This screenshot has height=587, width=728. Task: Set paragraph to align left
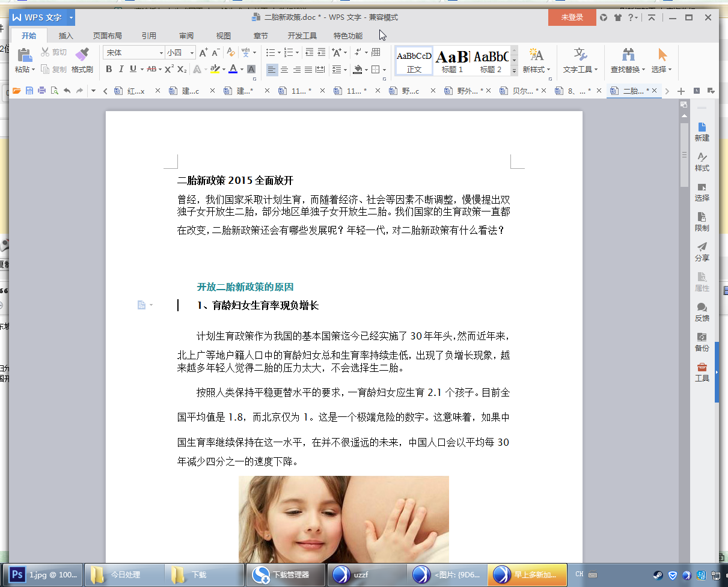tap(272, 70)
